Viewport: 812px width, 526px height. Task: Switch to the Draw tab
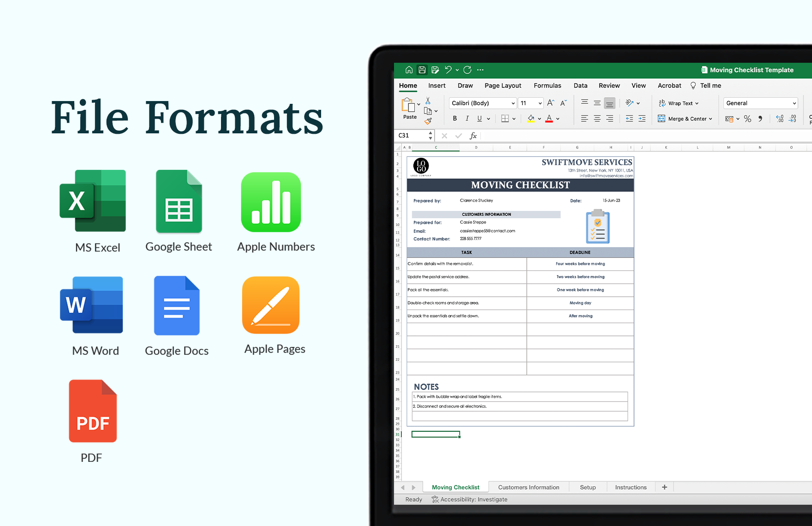(465, 85)
